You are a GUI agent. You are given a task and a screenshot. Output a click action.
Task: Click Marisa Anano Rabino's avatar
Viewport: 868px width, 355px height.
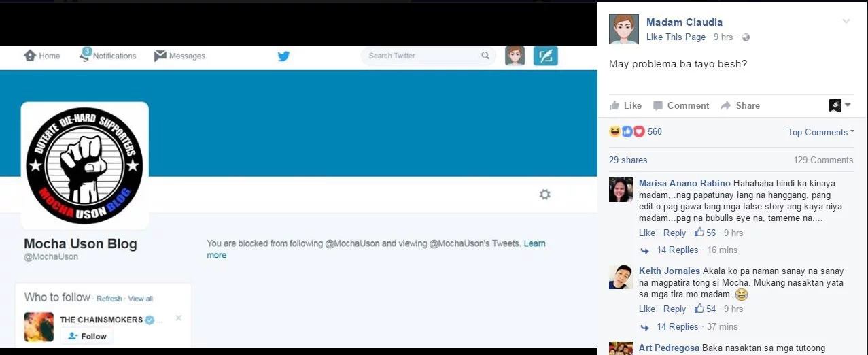pos(621,190)
